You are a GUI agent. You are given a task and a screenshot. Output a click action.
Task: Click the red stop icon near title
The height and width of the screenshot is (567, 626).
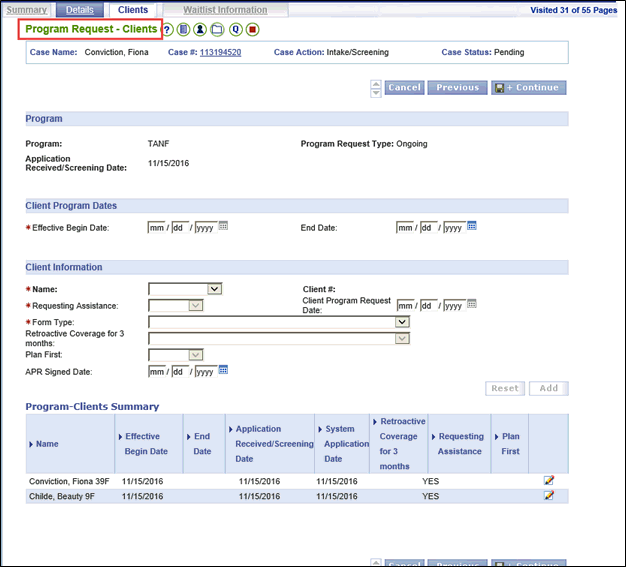pos(252,30)
